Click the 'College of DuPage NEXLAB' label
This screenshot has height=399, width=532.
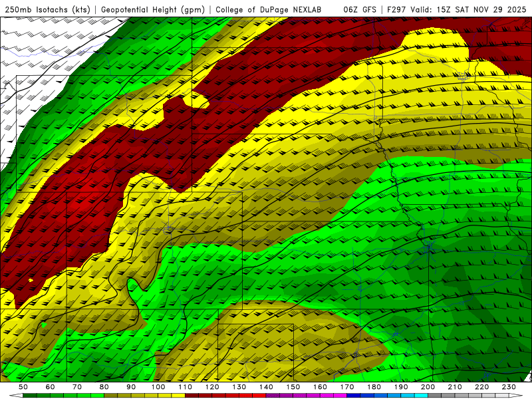[268, 9]
